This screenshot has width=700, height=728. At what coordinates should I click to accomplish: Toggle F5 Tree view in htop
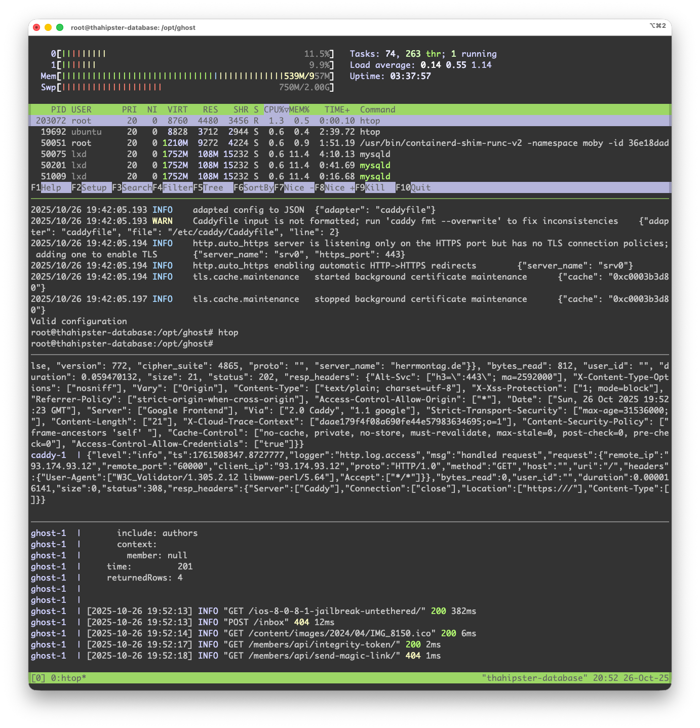(x=213, y=187)
